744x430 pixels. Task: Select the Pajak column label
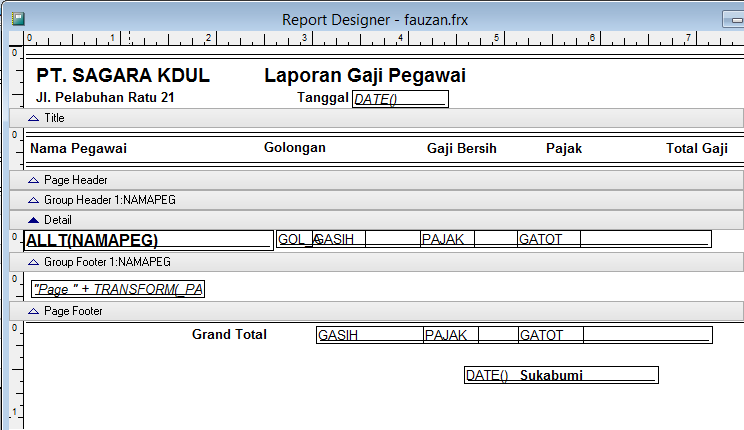pyautogui.click(x=564, y=149)
